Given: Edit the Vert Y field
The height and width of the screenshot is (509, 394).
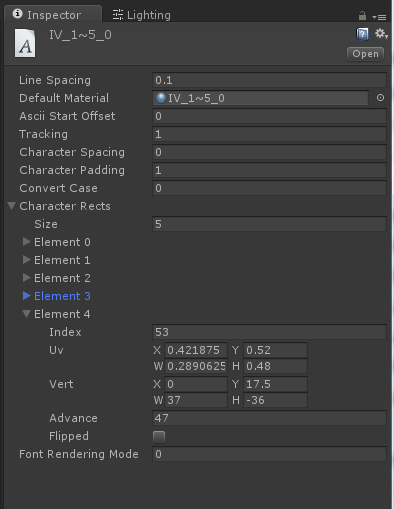Looking at the screenshot, I should pos(275,384).
